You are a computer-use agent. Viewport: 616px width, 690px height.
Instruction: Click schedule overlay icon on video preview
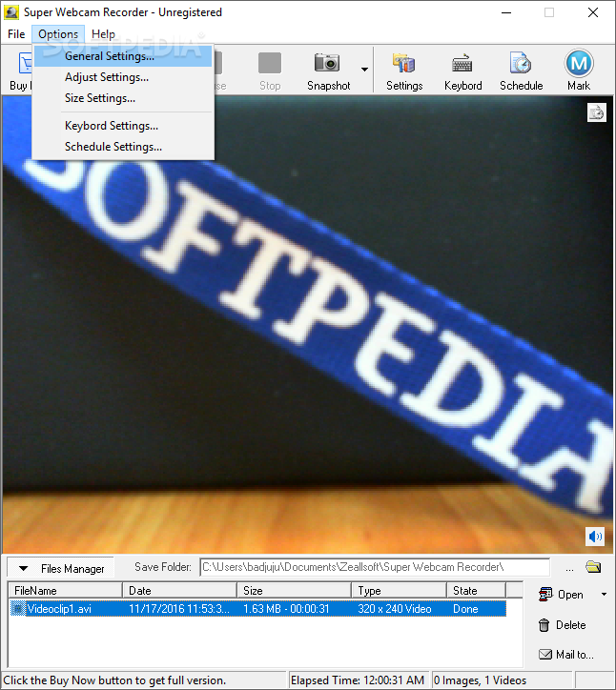596,112
